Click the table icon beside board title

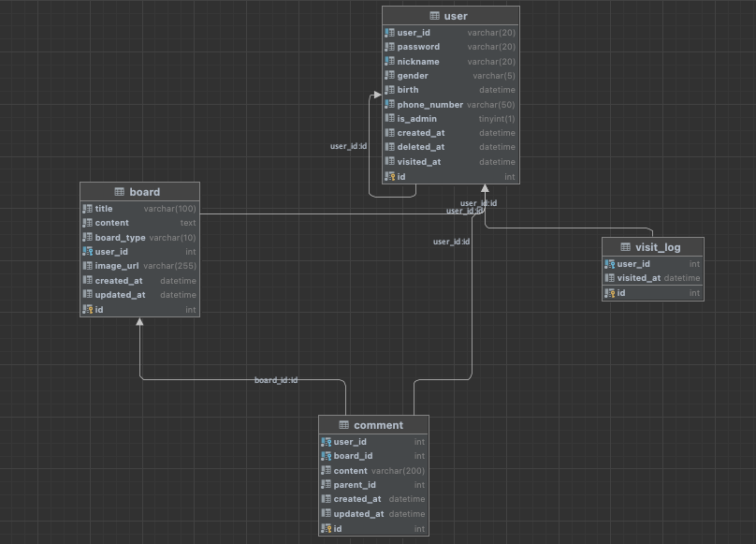tap(119, 192)
